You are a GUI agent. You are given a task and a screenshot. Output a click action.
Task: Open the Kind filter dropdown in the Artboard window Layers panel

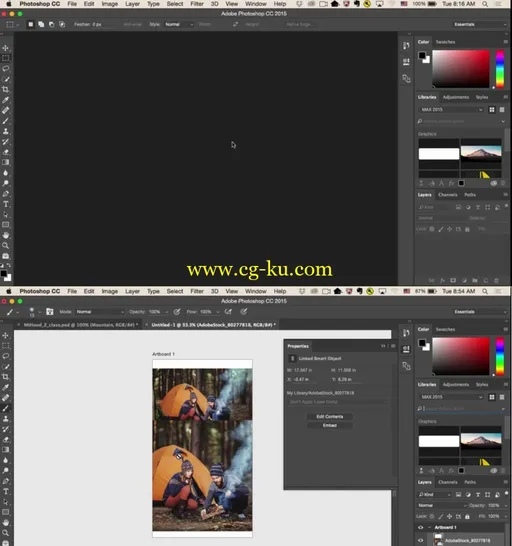(434, 495)
